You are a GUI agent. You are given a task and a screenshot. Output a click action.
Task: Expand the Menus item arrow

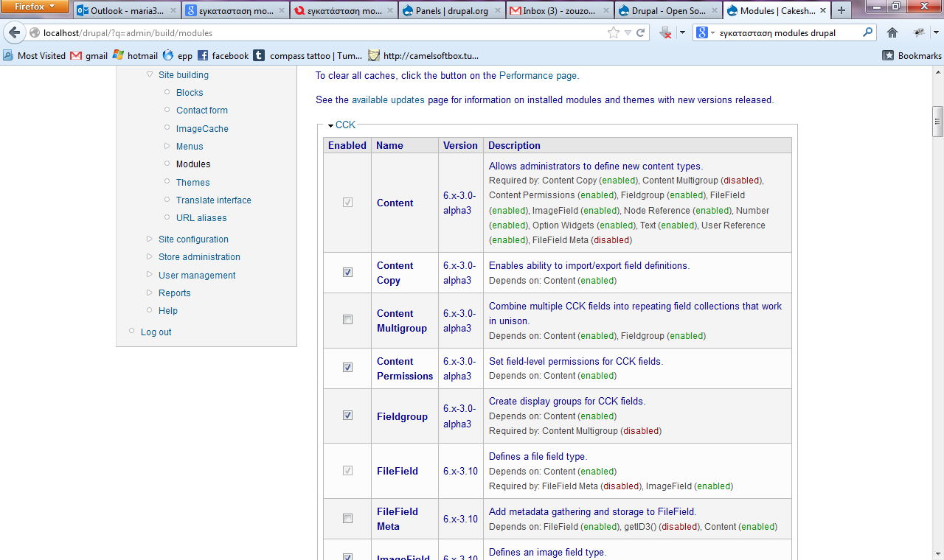tap(167, 146)
